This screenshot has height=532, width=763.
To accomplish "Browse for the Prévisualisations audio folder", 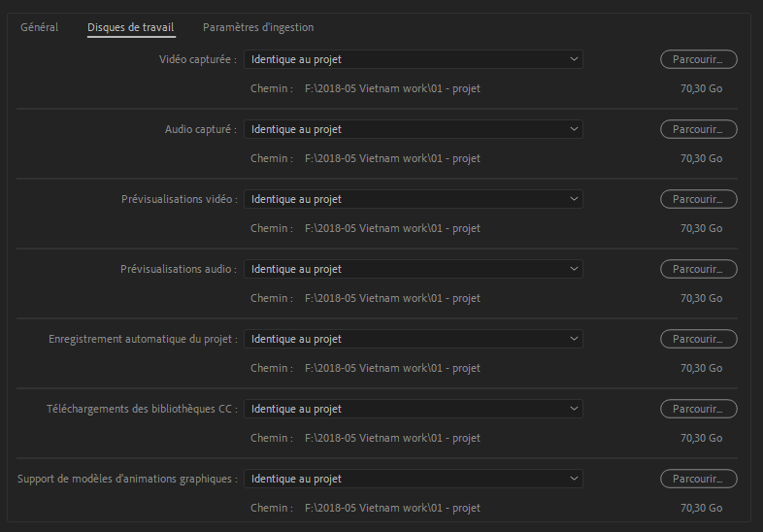I will [x=698, y=269].
